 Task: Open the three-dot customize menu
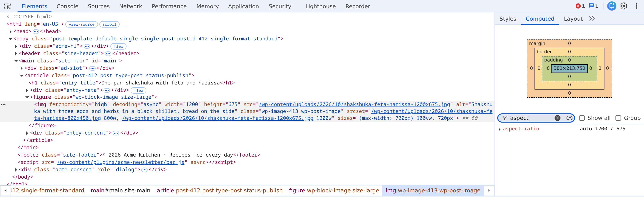pyautogui.click(x=636, y=6)
